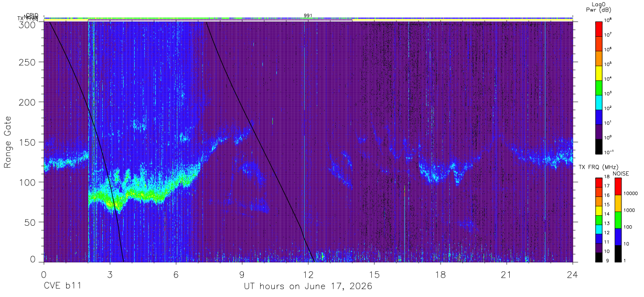Click the Range Gate tick label '250'
Viewport: 644px width, 297px height.
27,62
